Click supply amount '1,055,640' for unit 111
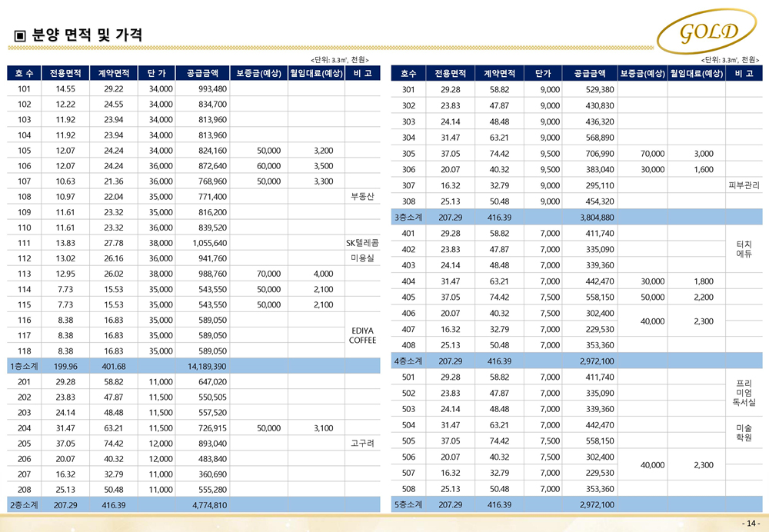 (210, 243)
